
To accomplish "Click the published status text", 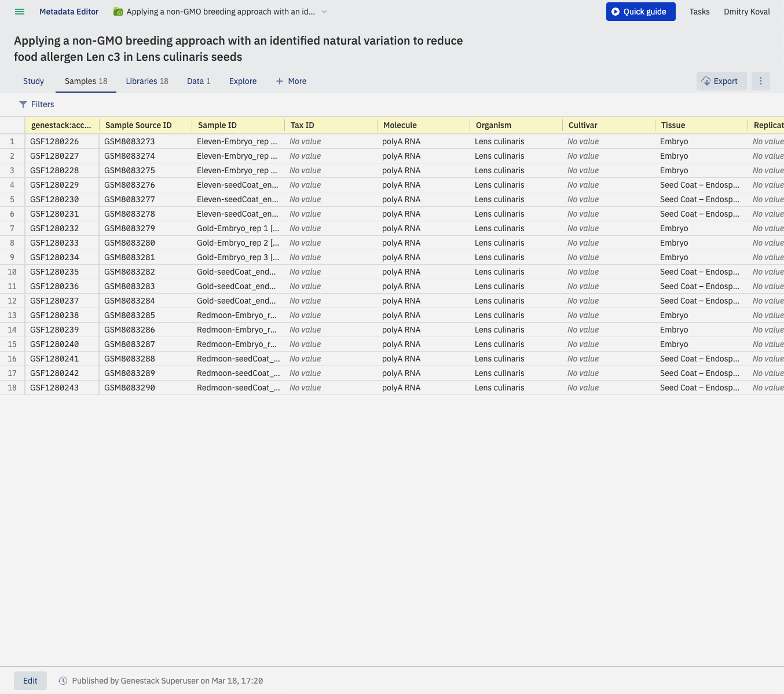I will tap(167, 681).
